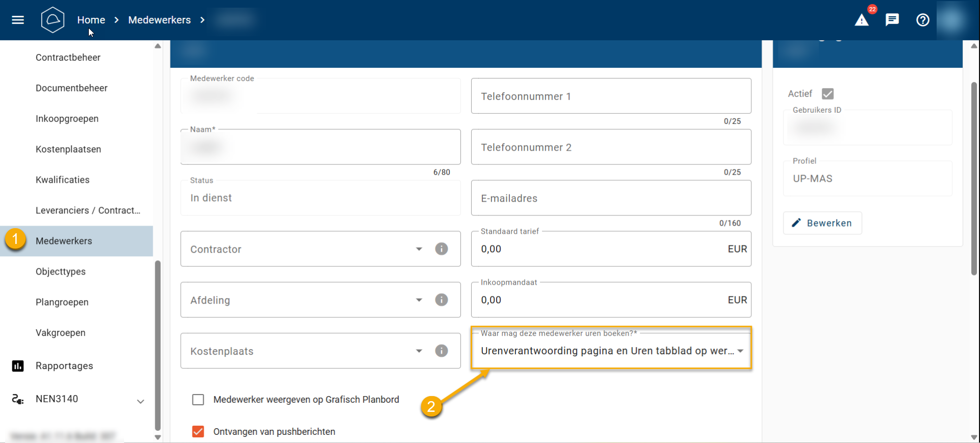980x443 pixels.
Task: Select Kwalificaties in the sidebar
Action: [x=63, y=180]
